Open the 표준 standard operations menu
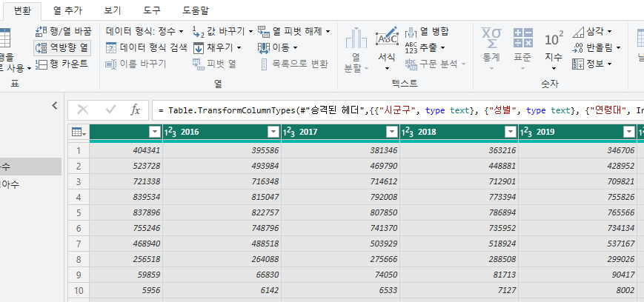 [523, 50]
